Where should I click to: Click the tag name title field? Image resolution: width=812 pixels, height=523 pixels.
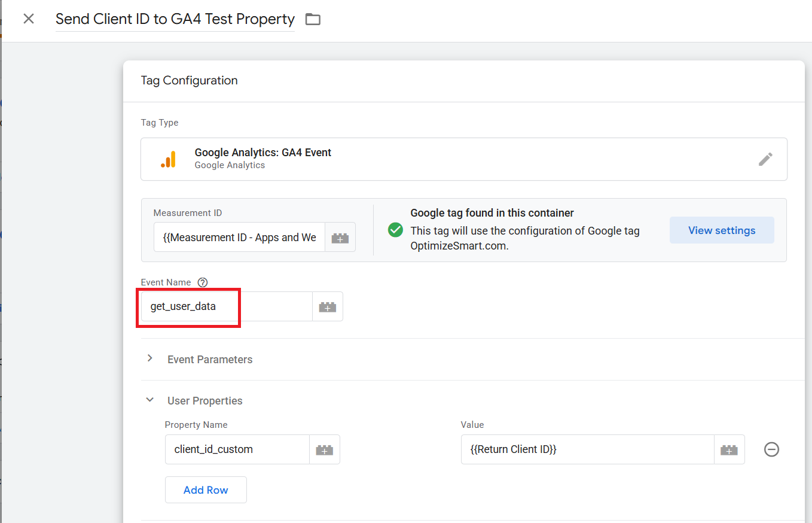coord(175,19)
